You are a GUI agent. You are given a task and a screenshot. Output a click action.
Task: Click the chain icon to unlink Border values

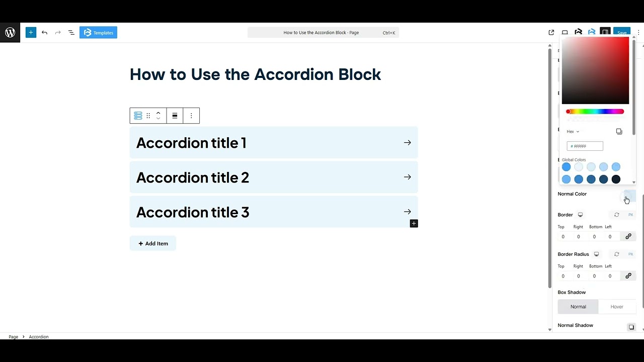tap(628, 236)
